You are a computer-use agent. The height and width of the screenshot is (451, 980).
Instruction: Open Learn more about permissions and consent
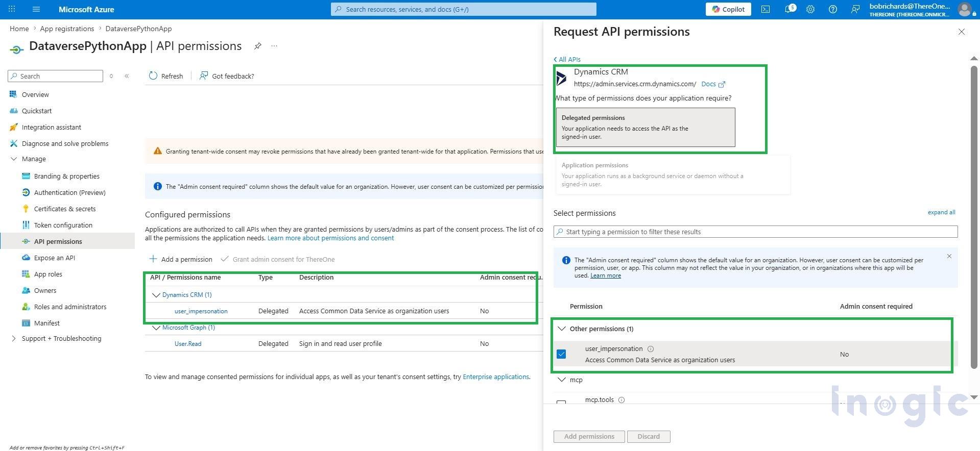tap(330, 238)
